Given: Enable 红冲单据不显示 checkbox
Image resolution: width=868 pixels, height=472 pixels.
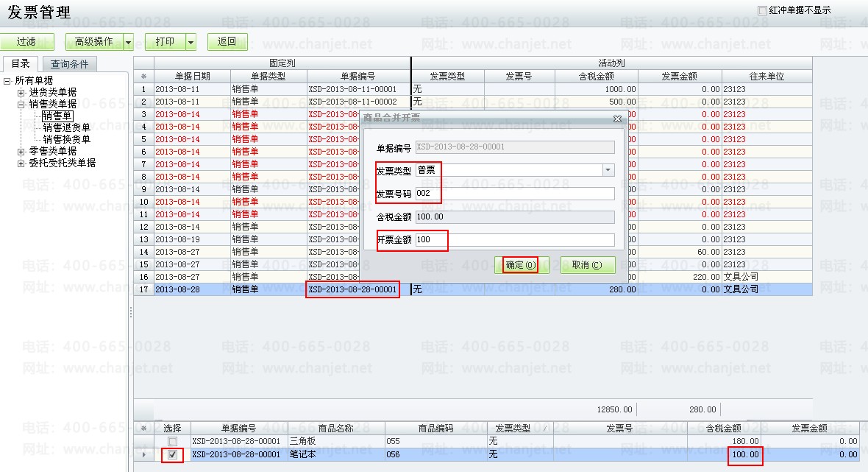Looking at the screenshot, I should pyautogui.click(x=761, y=10).
